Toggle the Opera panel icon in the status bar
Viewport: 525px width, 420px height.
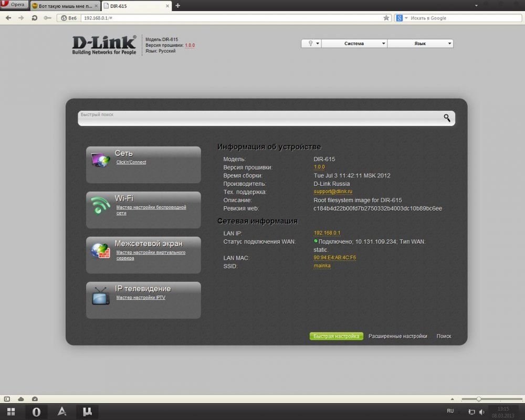7,399
